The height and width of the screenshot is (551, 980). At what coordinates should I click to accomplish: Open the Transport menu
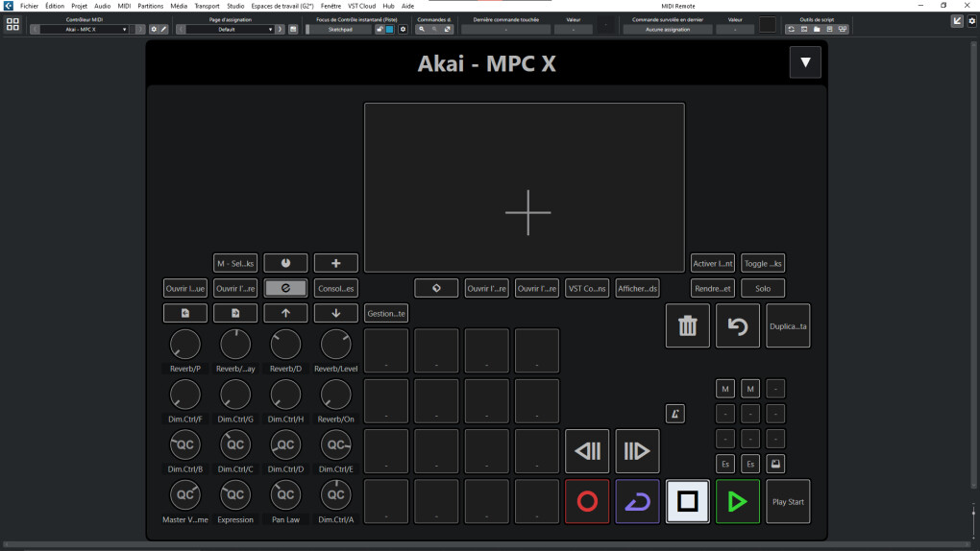(207, 6)
